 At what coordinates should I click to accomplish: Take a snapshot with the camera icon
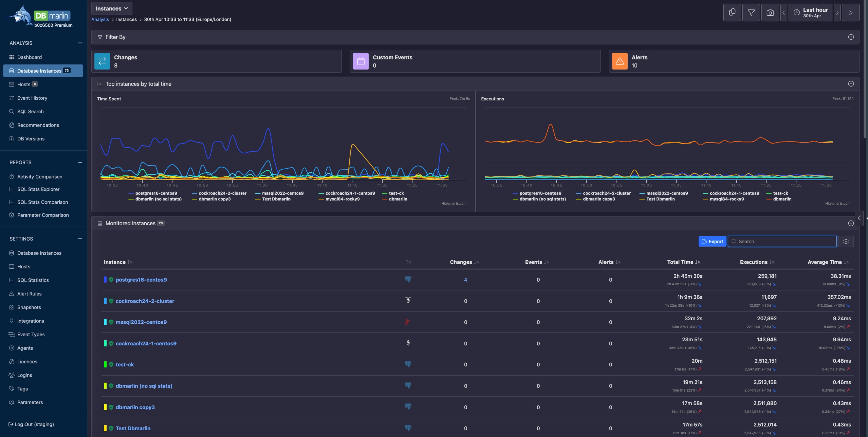[770, 13]
